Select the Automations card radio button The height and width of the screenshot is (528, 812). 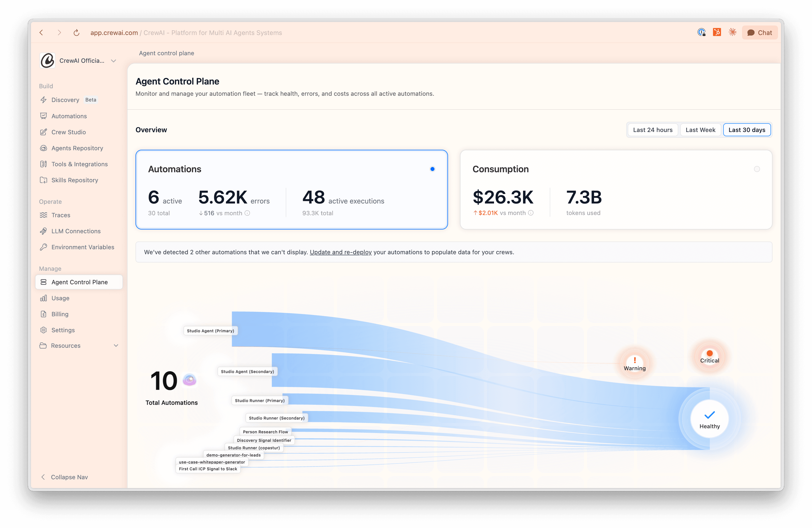point(432,169)
